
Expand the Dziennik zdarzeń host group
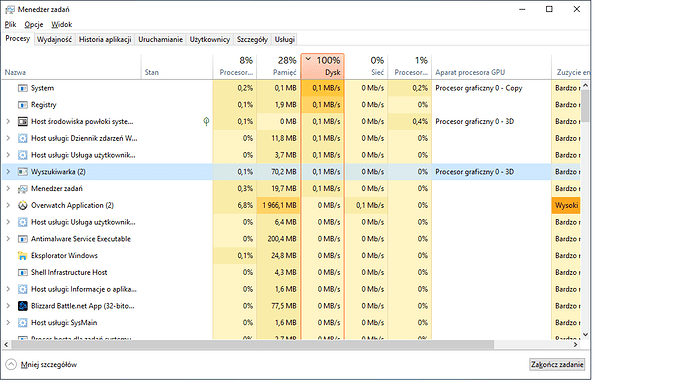8,138
